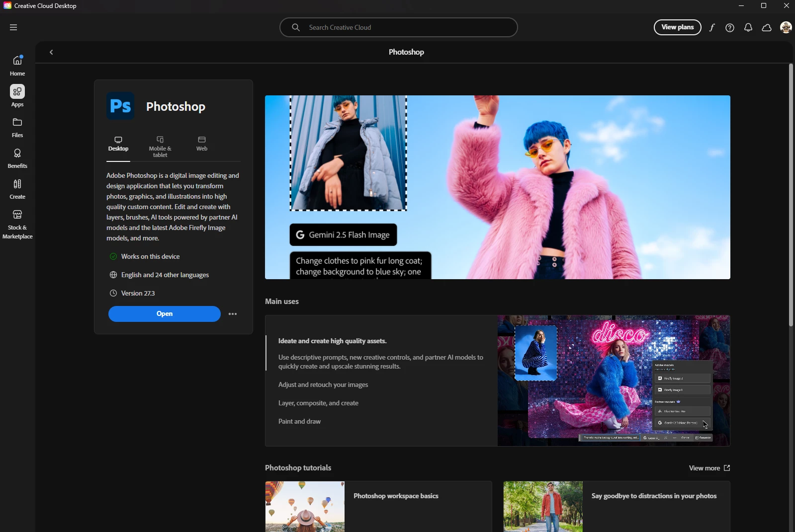This screenshot has height=532, width=795.
Task: Click the fonts "f" icon
Action: click(712, 27)
